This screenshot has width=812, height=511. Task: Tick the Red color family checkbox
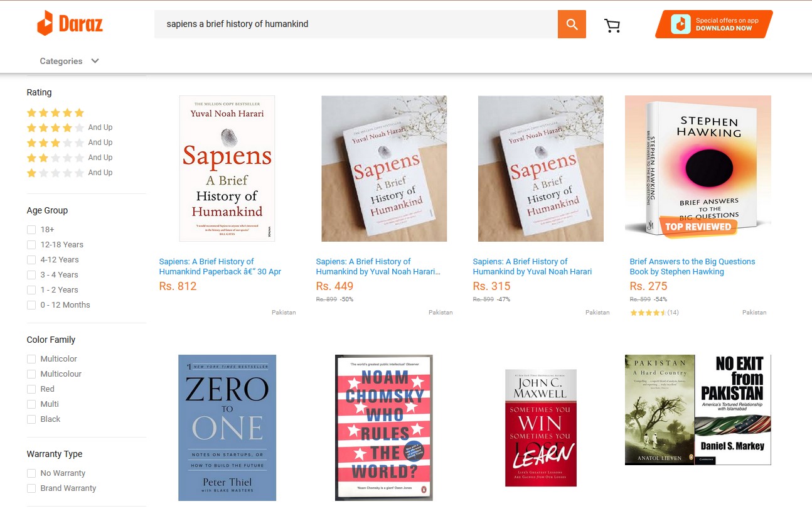pyautogui.click(x=31, y=389)
